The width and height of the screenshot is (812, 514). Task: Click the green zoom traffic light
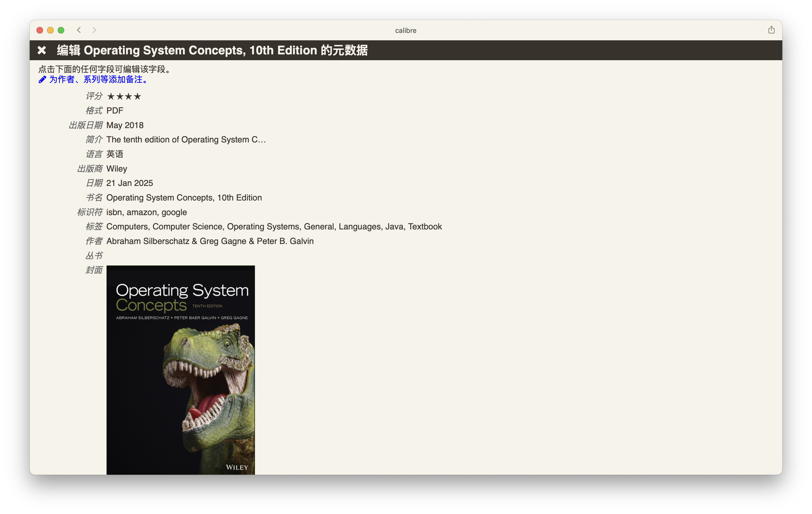61,30
